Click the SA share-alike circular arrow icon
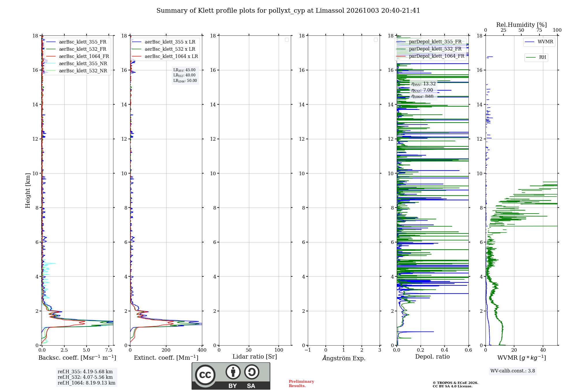Screen dimensions: 577x392 pos(252,372)
